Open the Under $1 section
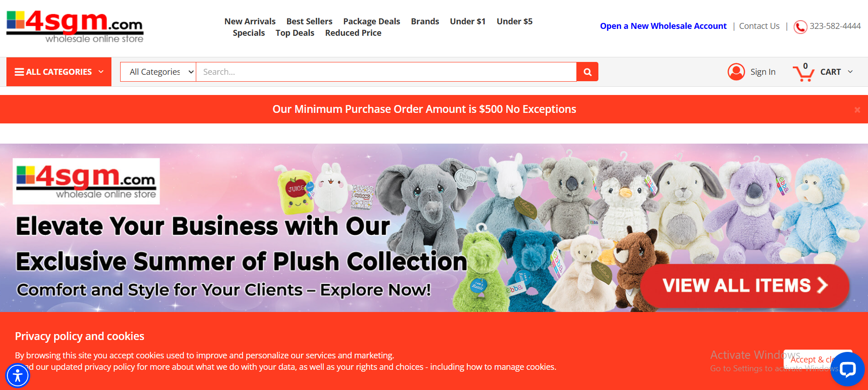The width and height of the screenshot is (868, 390). [468, 21]
